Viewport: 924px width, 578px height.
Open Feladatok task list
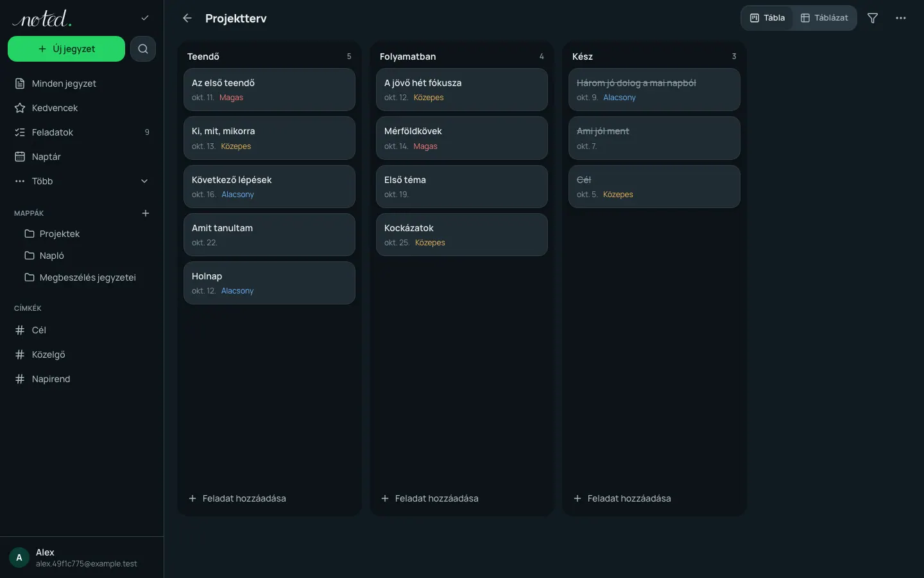(82, 132)
